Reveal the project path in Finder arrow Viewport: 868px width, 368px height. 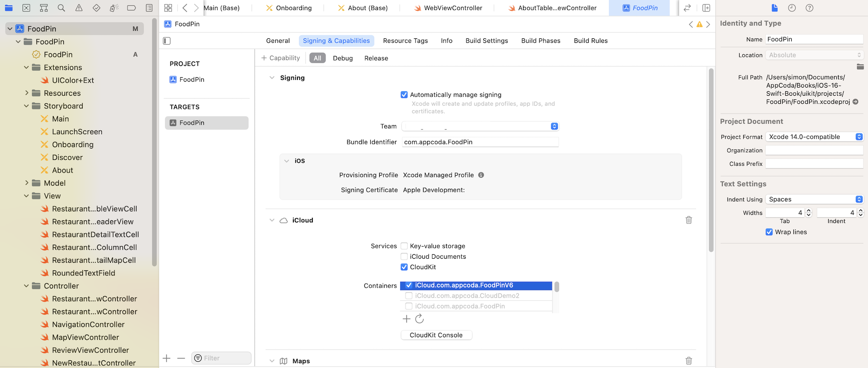855,102
